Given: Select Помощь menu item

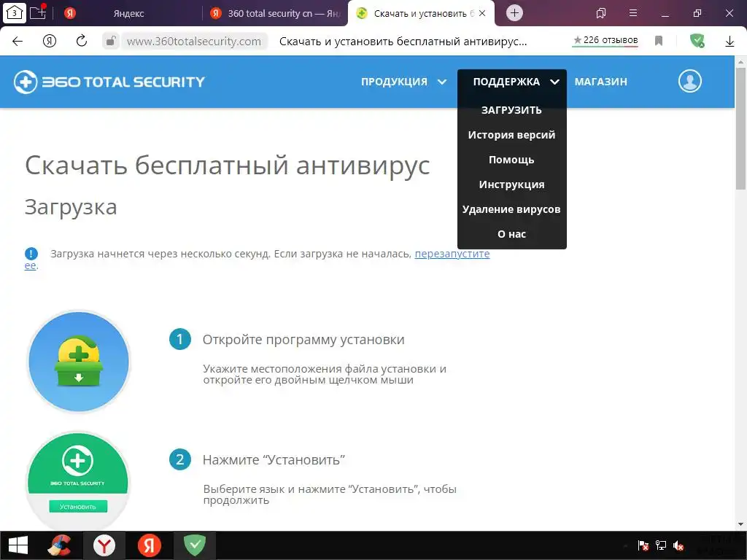Looking at the screenshot, I should pos(511,160).
